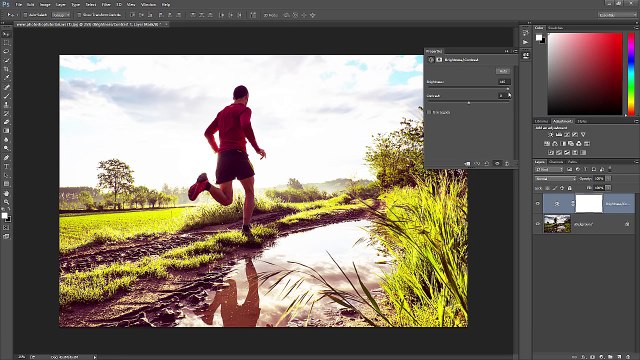Select the Rectangular Marquee tool
640x360 pixels.
[6, 43]
